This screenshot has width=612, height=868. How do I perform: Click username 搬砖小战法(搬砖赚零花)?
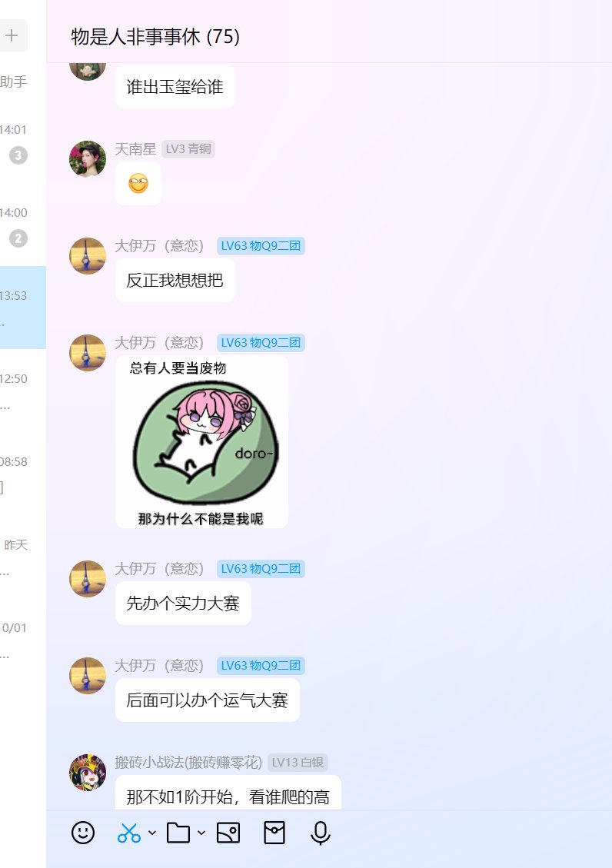[188, 762]
